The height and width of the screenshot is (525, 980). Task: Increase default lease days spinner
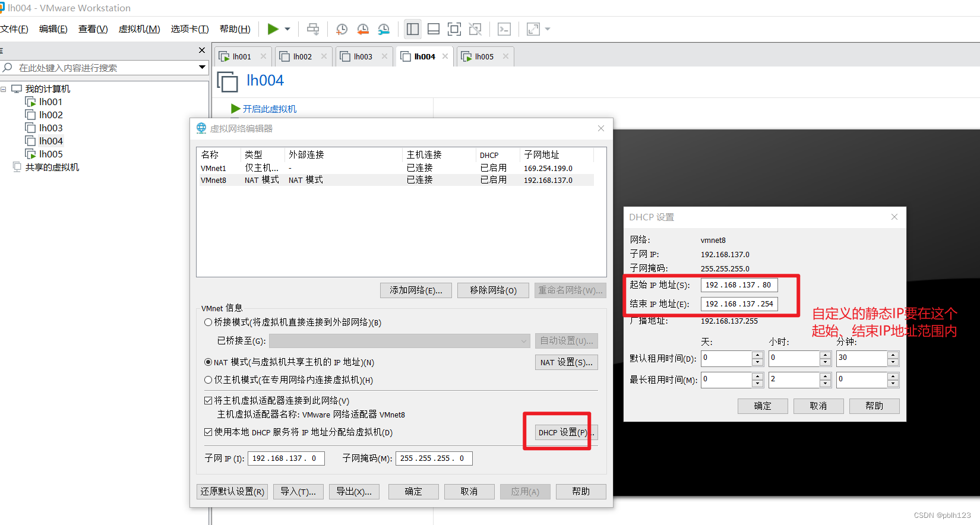(757, 355)
